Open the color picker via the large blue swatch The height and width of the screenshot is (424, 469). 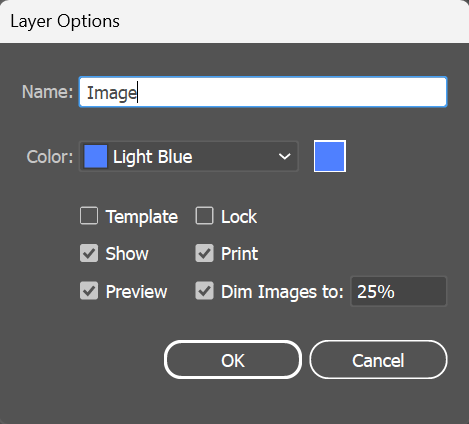pos(330,156)
